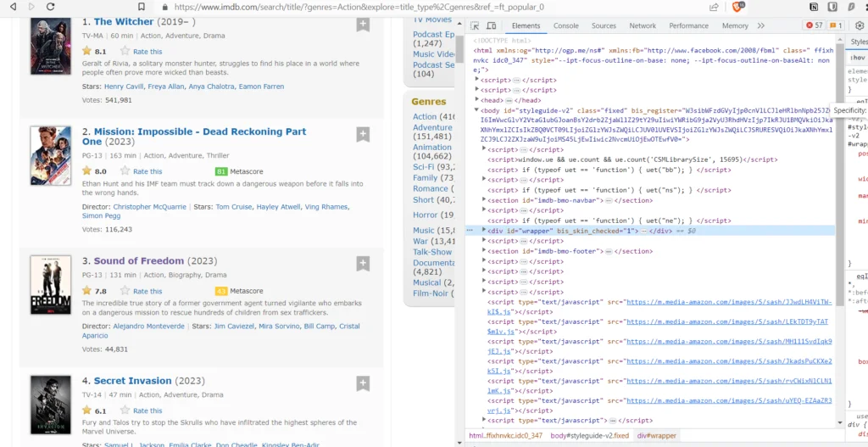868x447 pixels.
Task: Expand the section imdb-bmo-footer node
Action: [484, 251]
